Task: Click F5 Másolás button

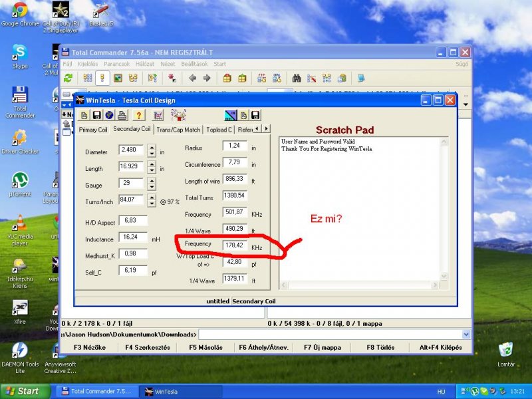Action: pos(205,347)
